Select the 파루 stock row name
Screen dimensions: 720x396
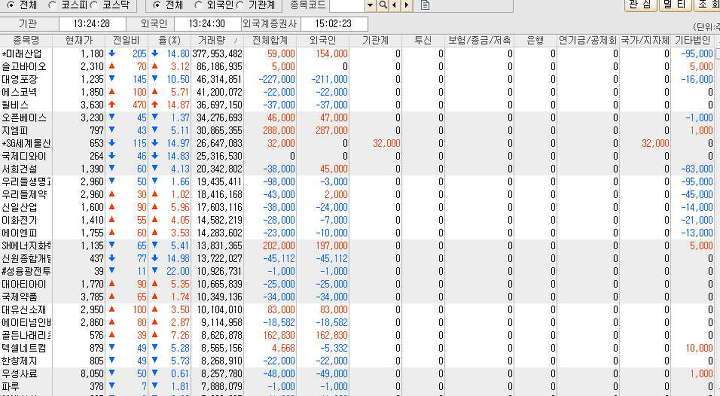pyautogui.click(x=10, y=387)
